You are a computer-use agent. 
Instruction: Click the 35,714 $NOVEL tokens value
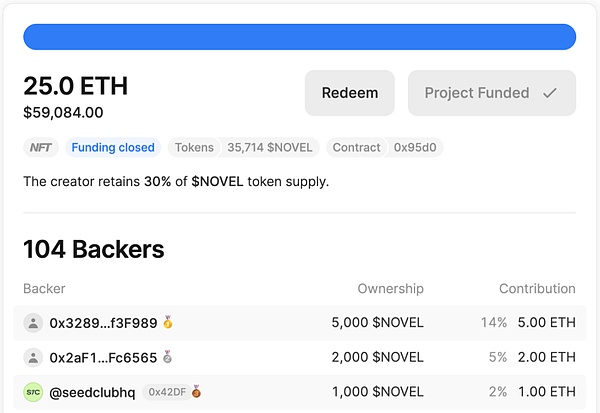tap(269, 147)
